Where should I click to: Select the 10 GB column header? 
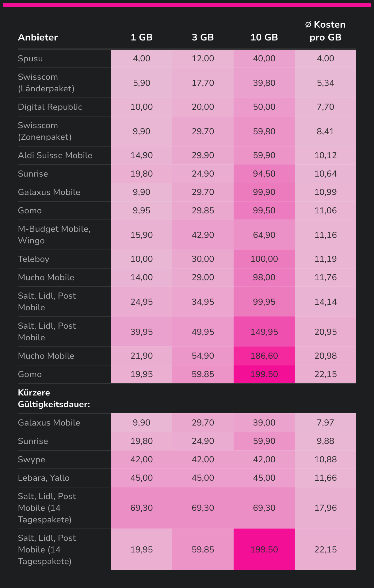coord(264,37)
